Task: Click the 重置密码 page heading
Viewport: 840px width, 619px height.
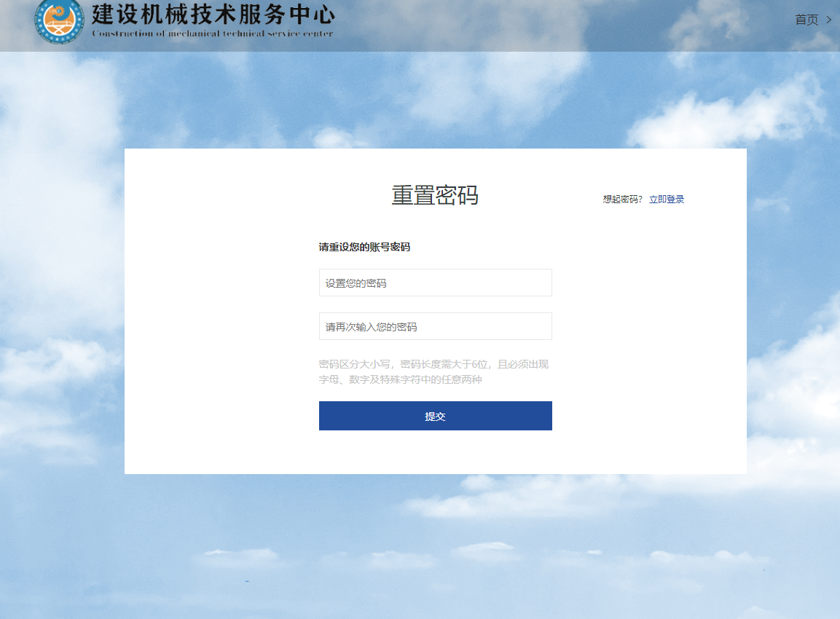Action: tap(435, 195)
